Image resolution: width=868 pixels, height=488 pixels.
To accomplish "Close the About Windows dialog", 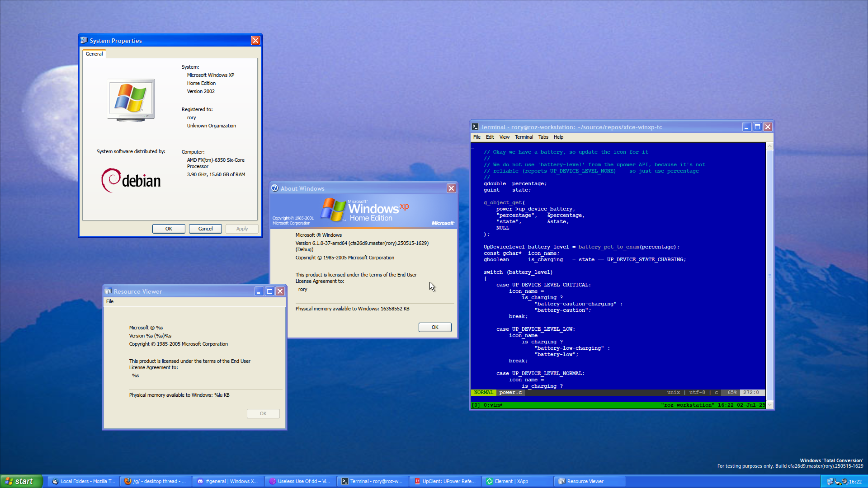I will (x=451, y=188).
